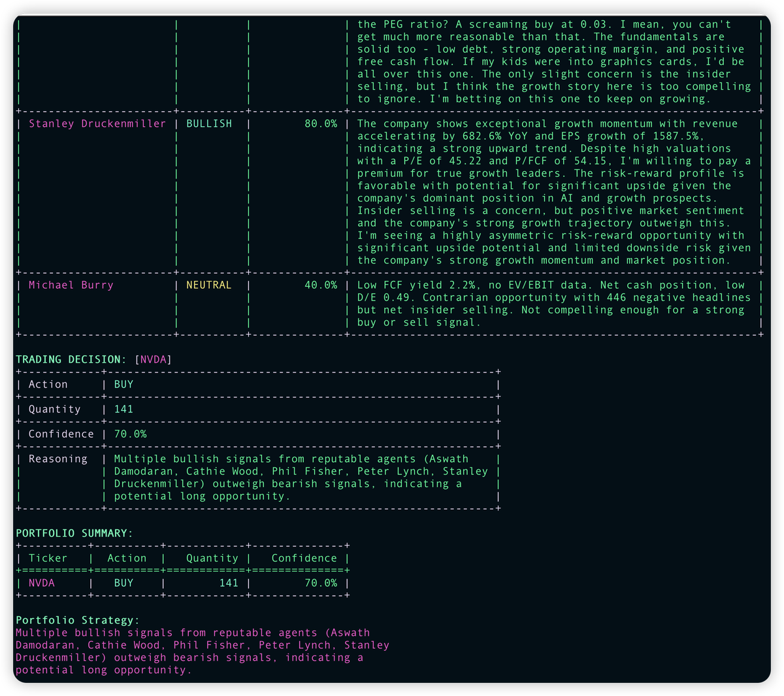Click the 80.0% confidence value
This screenshot has width=784, height=696.
click(x=321, y=124)
